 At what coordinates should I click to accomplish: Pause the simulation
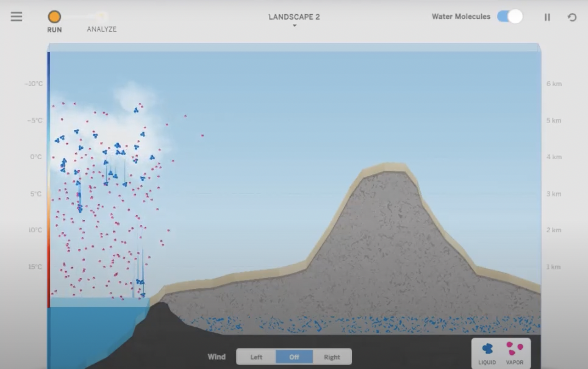(547, 17)
